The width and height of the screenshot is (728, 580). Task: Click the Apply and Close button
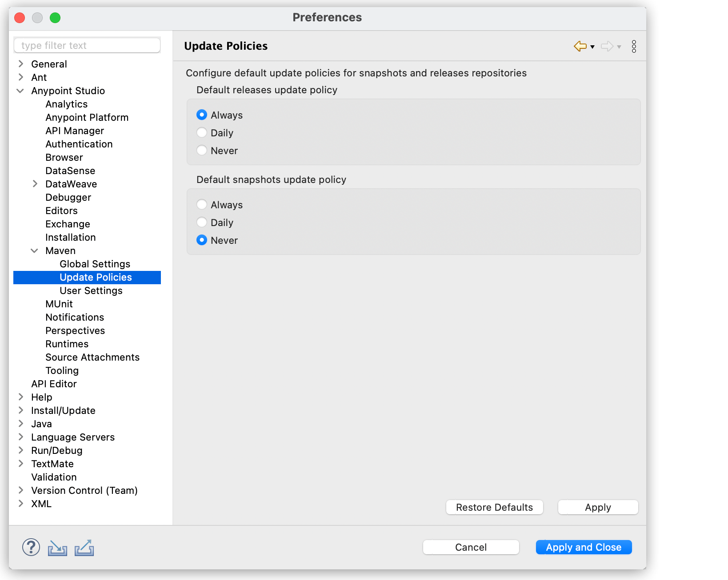pyautogui.click(x=584, y=547)
